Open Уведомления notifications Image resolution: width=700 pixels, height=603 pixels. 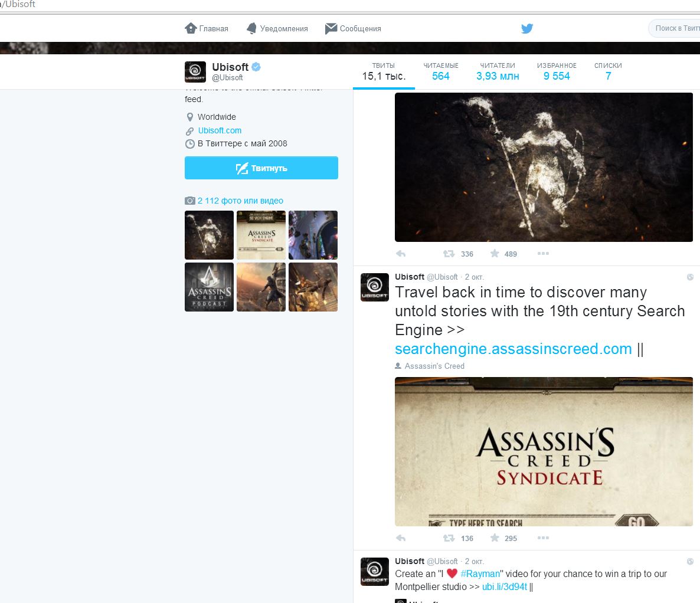pyautogui.click(x=277, y=28)
